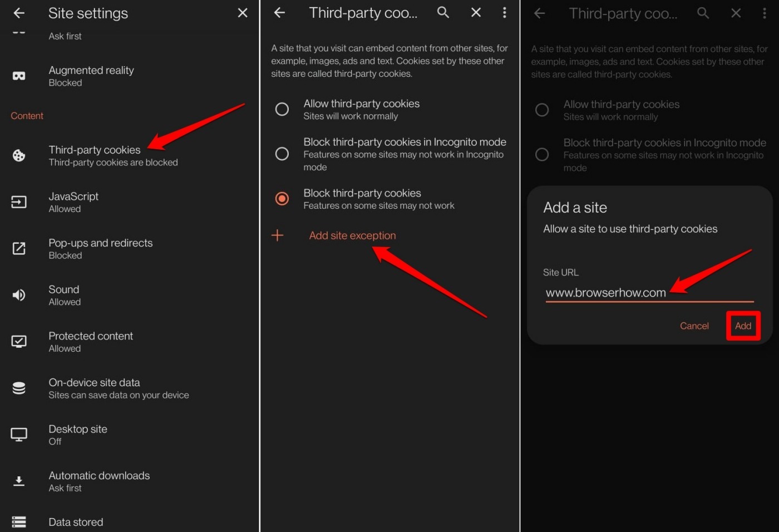The height and width of the screenshot is (532, 779).
Task: Block in Incognito radio in dimmed right screen
Action: 542,154
